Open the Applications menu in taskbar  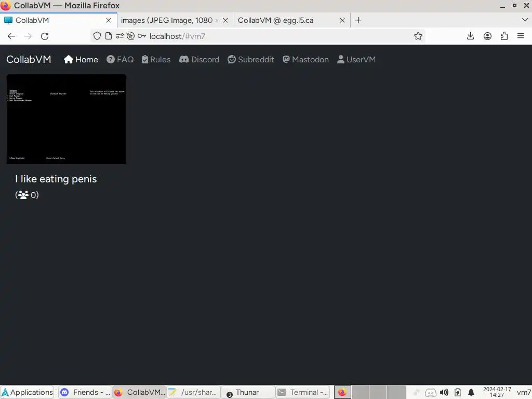[x=27, y=392]
